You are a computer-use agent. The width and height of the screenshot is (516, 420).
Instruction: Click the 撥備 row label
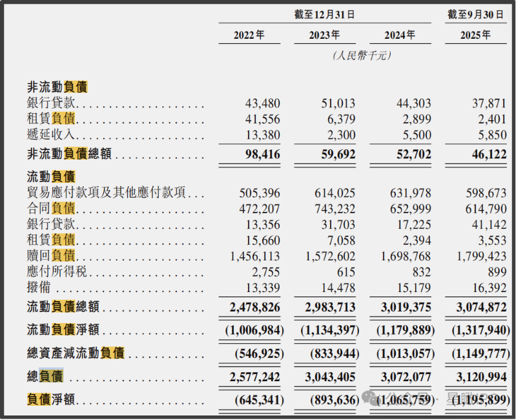click(39, 288)
